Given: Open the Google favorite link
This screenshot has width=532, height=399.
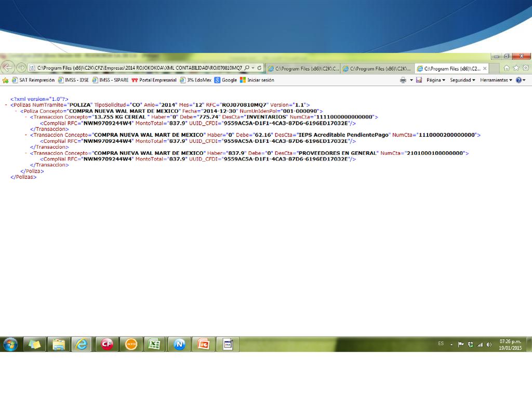Looking at the screenshot, I should click(x=225, y=80).
